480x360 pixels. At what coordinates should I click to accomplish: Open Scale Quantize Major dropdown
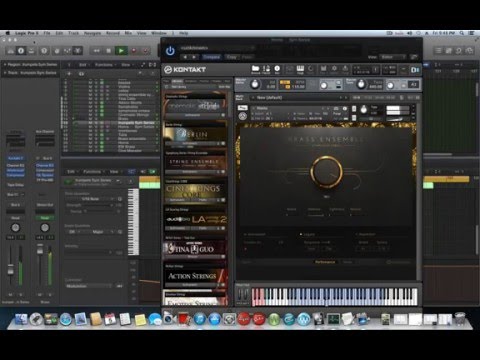pyautogui.click(x=101, y=232)
